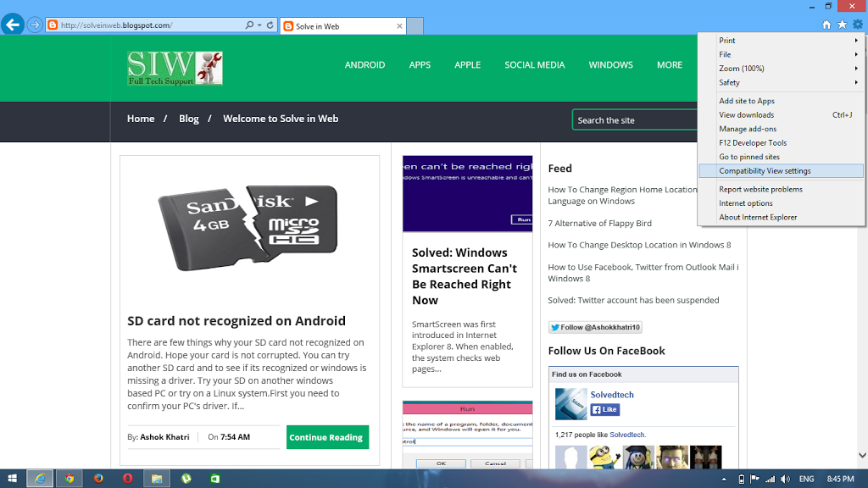The width and height of the screenshot is (868, 488).
Task: Click the Refresh icon in address bar
Action: pyautogui.click(x=270, y=25)
